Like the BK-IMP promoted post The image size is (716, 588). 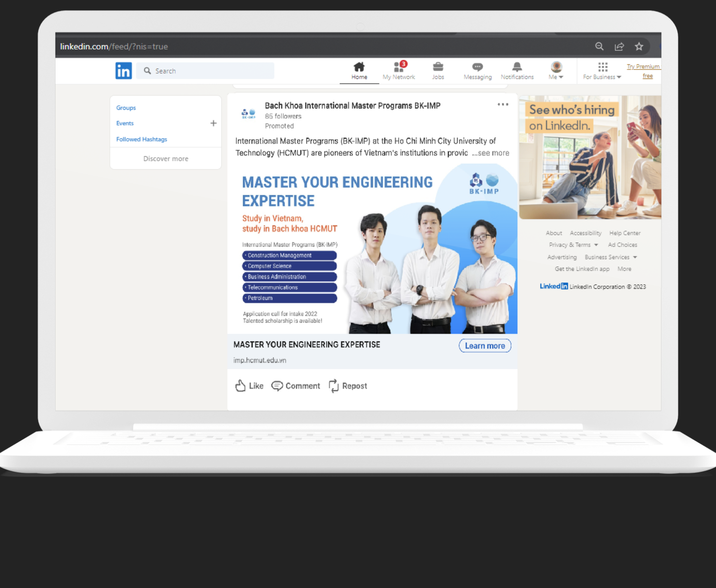tap(250, 386)
